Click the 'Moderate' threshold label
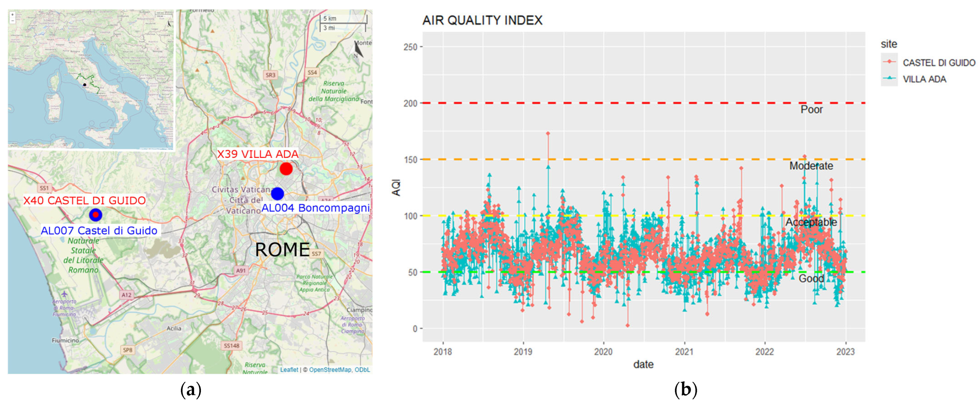 811,166
